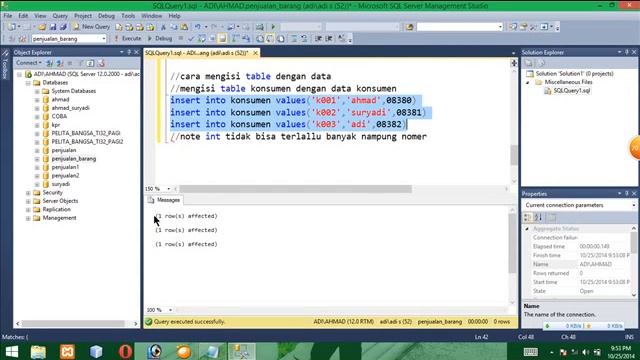Open the editor zoom 150 % dropdown

(169, 189)
